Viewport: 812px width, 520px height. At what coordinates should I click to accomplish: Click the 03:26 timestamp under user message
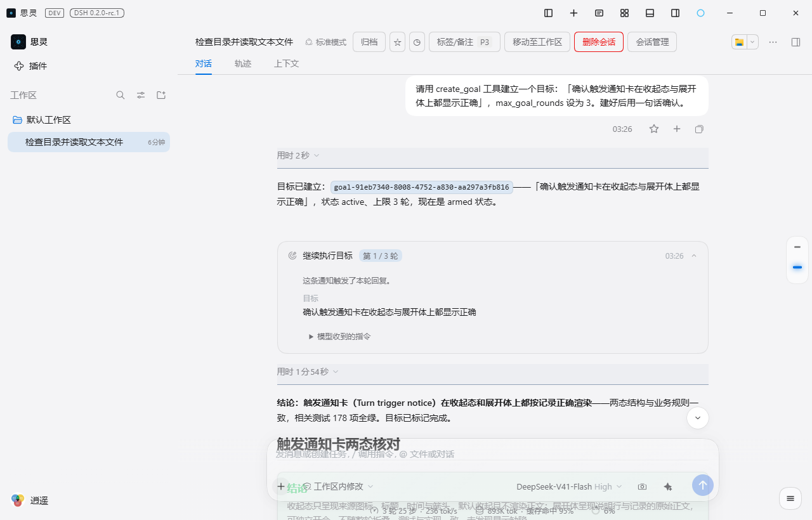click(622, 129)
